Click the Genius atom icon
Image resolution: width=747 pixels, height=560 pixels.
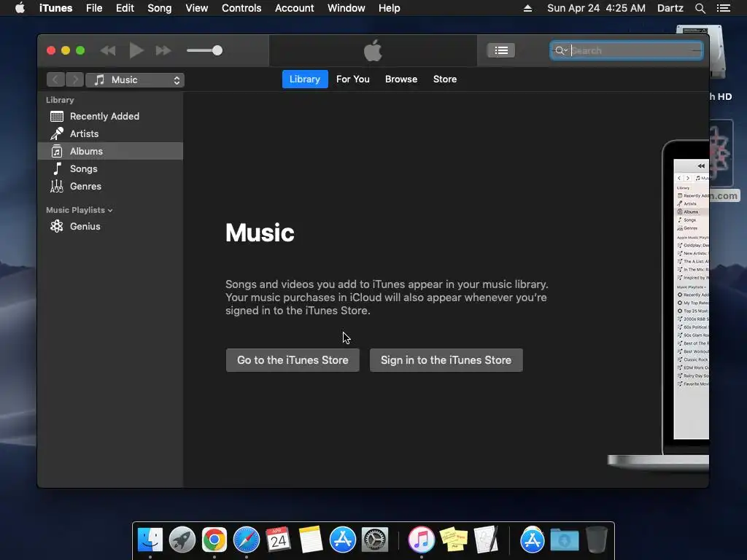click(x=57, y=226)
